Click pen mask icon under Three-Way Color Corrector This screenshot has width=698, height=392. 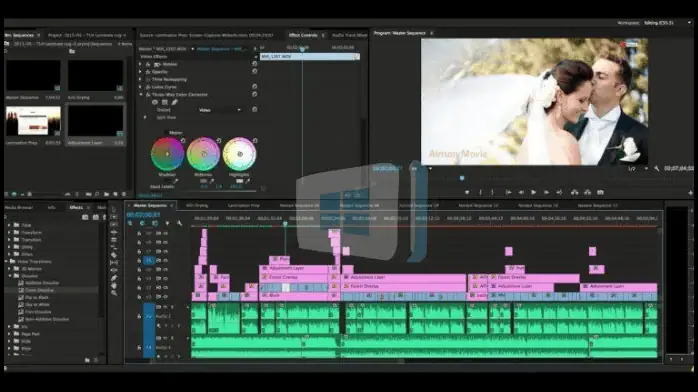[x=175, y=102]
